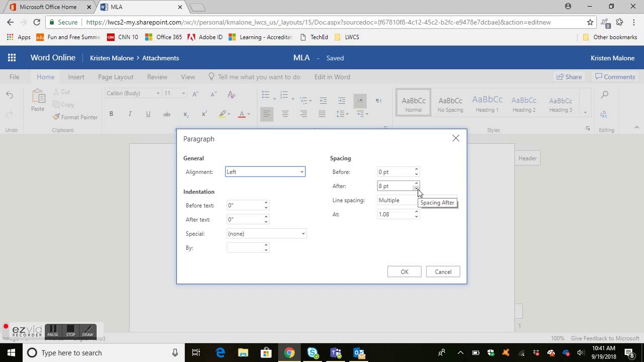Switch to the Review tab
This screenshot has width=644, height=362.
click(x=157, y=77)
